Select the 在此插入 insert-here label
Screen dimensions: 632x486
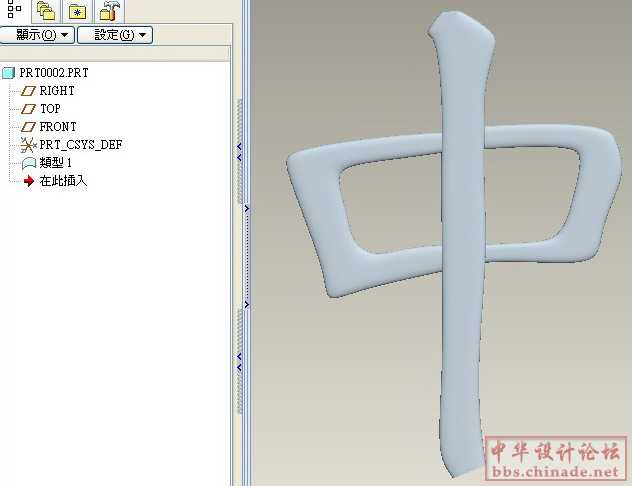click(x=63, y=181)
